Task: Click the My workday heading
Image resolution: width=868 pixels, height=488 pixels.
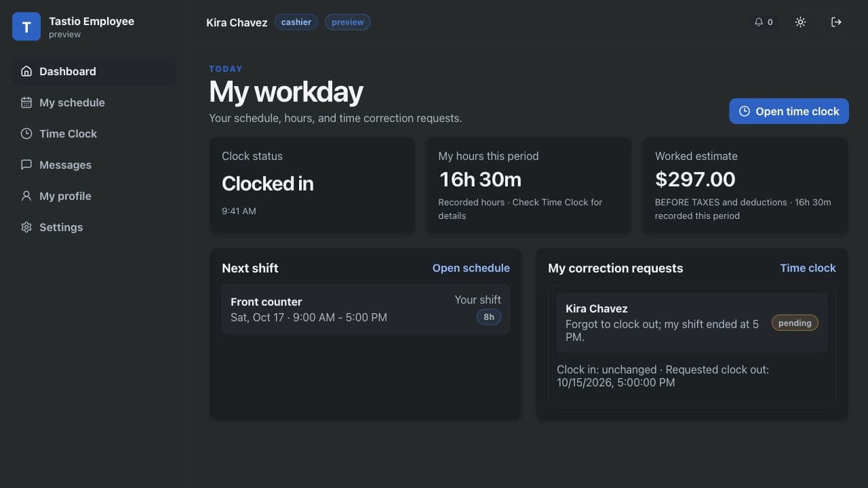Action: 286,92
